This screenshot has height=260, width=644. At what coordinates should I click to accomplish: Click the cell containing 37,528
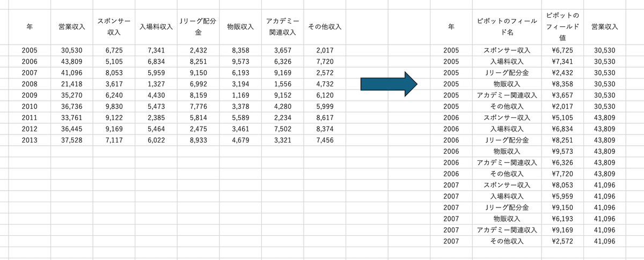(71, 140)
